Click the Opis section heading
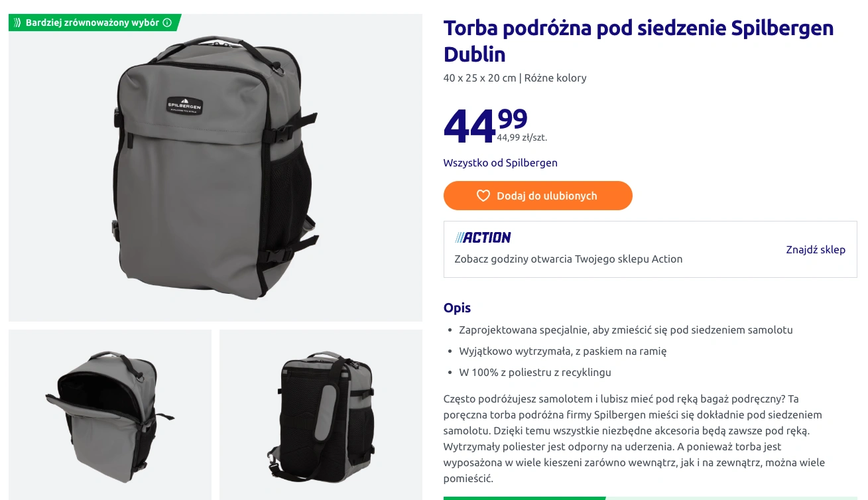Screen dimensions: 868x500 (x=457, y=308)
